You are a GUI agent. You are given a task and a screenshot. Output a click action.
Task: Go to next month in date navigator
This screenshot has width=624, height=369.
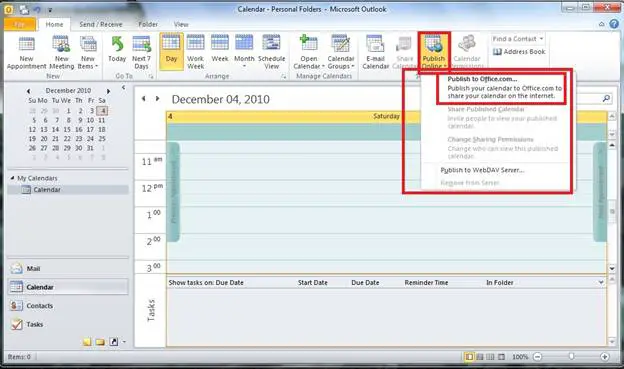108,91
